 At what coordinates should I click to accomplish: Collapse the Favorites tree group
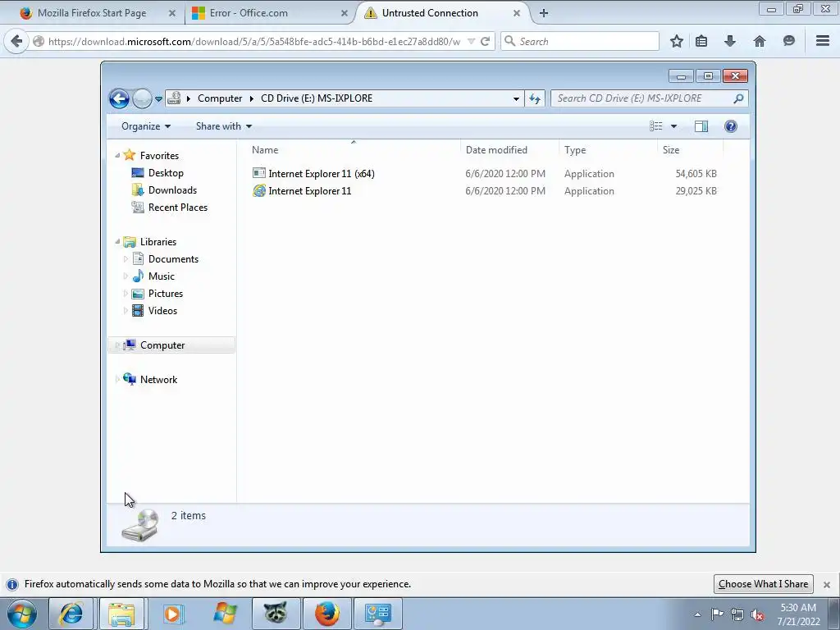117,155
